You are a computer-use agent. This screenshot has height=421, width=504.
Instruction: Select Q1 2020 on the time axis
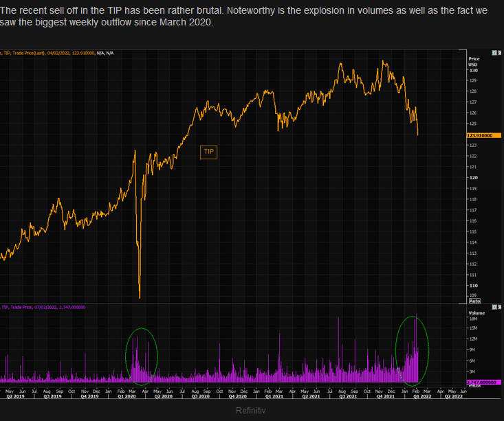click(x=127, y=396)
